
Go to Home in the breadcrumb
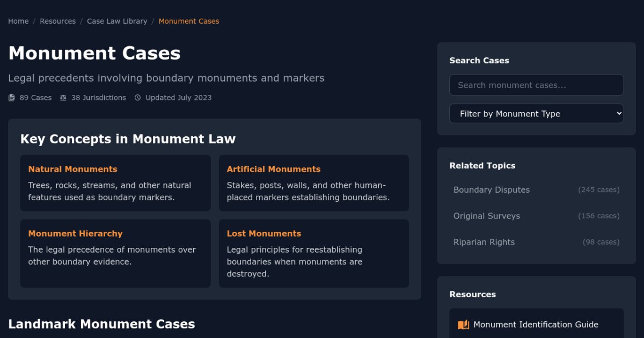pyautogui.click(x=18, y=21)
